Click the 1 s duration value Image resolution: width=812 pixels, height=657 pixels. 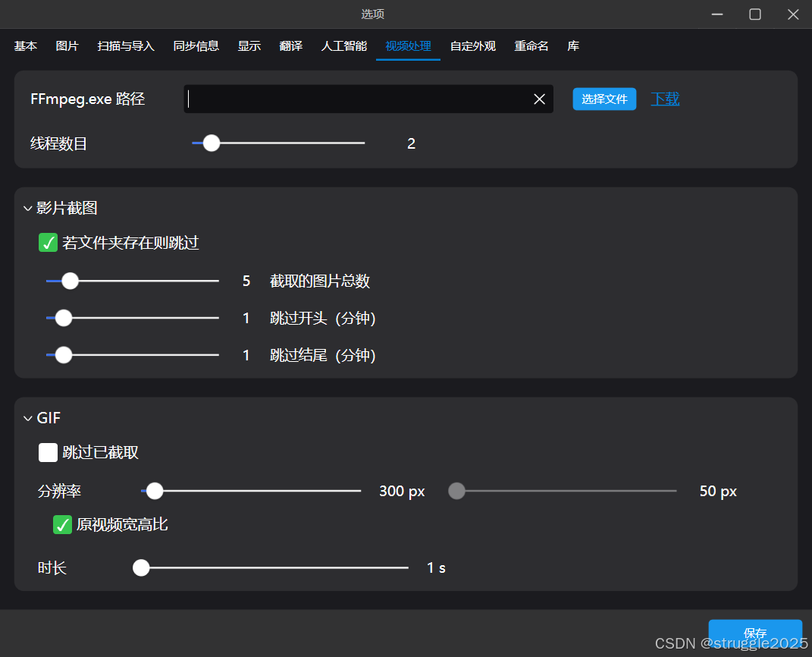pyautogui.click(x=436, y=568)
